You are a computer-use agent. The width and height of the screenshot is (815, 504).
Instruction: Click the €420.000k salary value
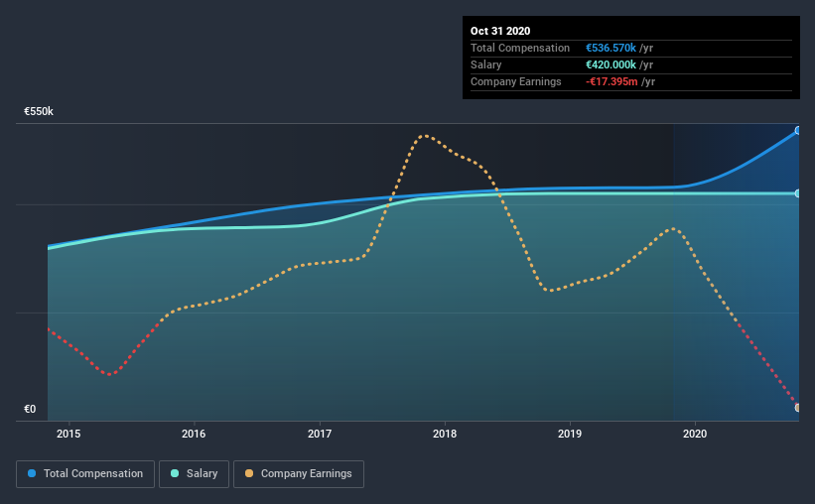click(x=611, y=64)
